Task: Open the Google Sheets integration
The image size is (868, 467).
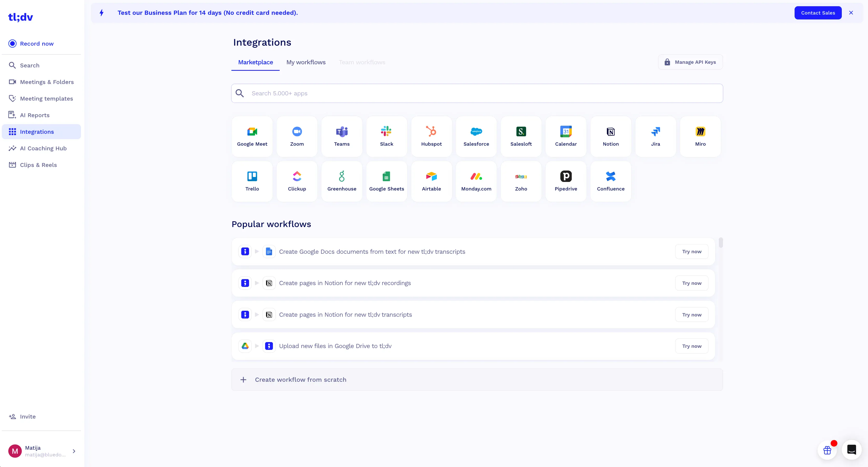Action: pyautogui.click(x=387, y=181)
